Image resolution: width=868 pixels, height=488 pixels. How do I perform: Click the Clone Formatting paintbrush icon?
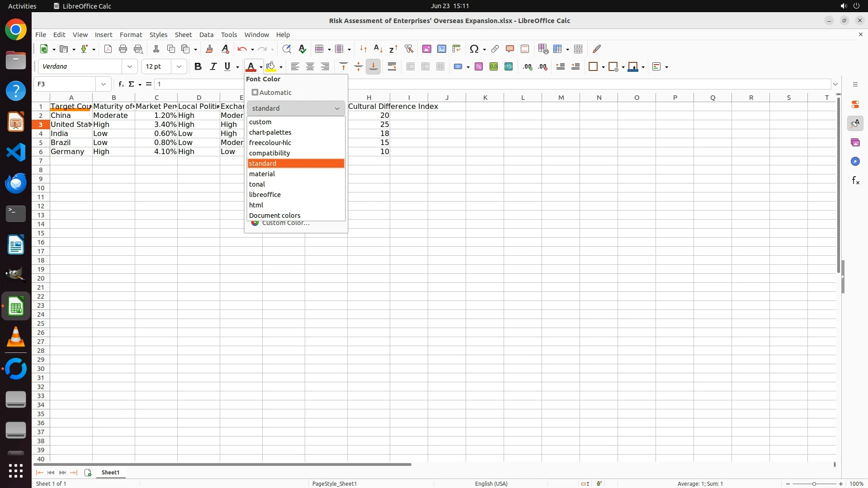coord(209,49)
